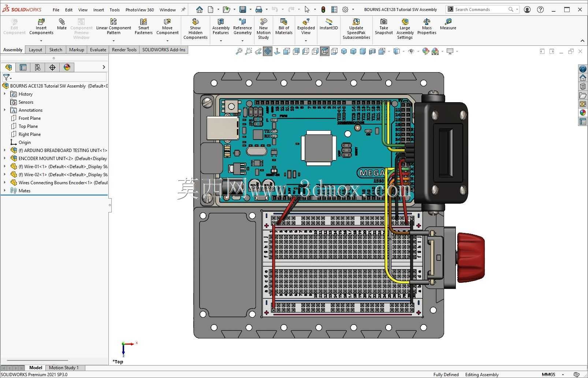Click the Home icon in quick access bar
The width and height of the screenshot is (588, 378).
200,10
